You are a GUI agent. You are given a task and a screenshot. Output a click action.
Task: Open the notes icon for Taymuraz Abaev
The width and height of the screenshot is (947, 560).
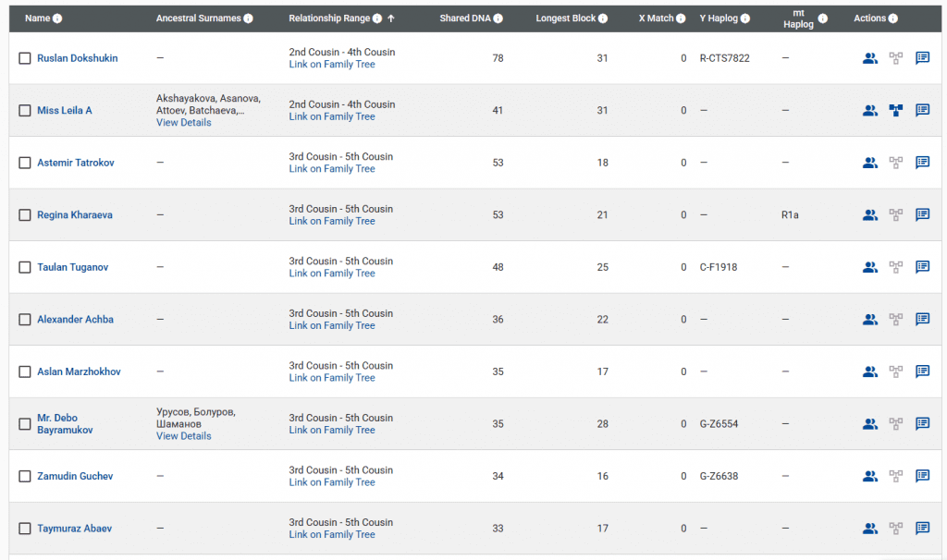[x=922, y=529]
